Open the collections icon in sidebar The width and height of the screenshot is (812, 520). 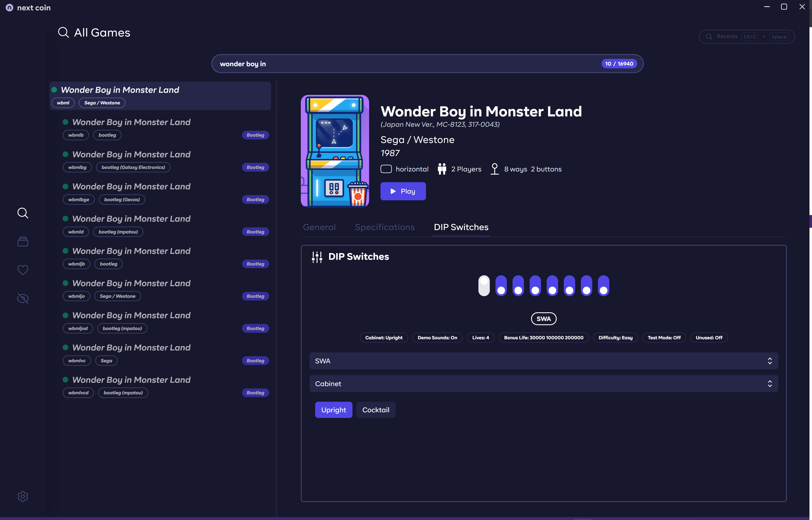point(23,241)
